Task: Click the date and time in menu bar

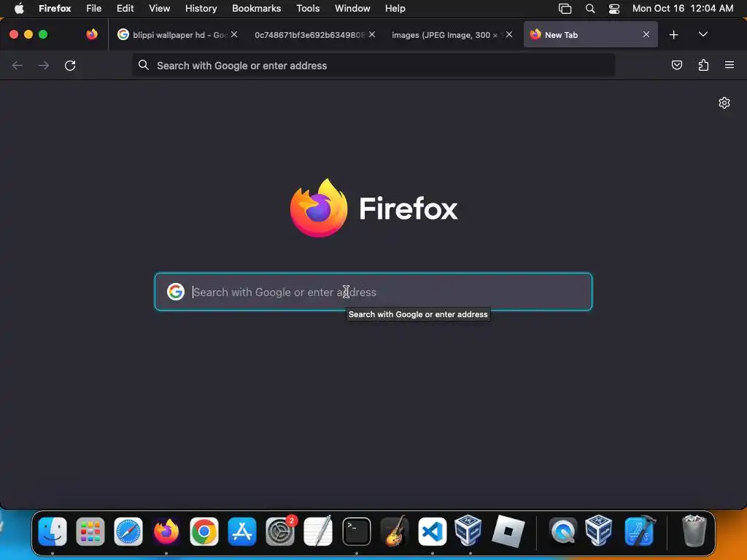Action: coord(683,8)
